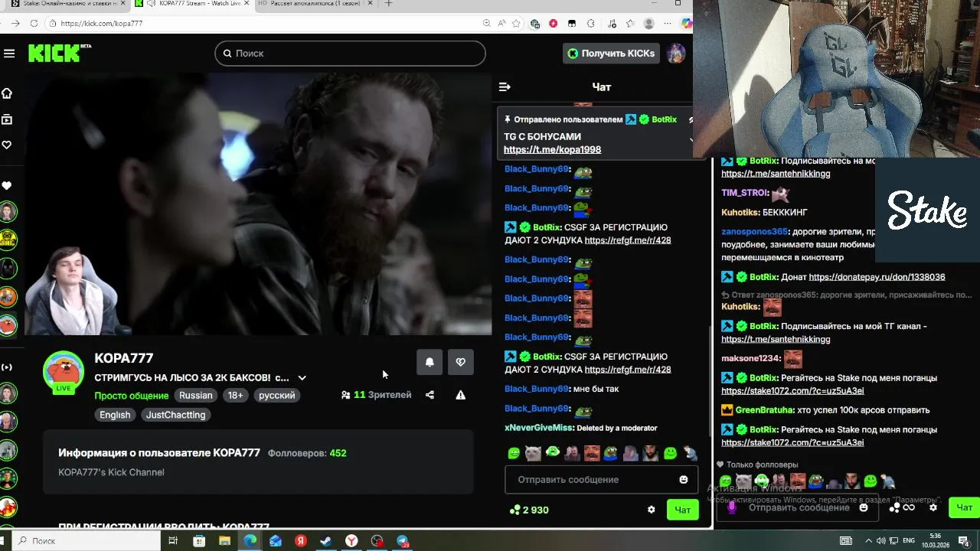
Task: Open the donatepay.ru donation link
Action: (877, 277)
